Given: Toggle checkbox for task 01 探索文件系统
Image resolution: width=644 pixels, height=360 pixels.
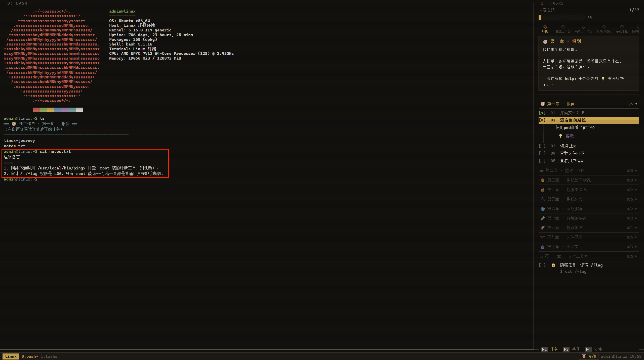Looking at the screenshot, I should coord(542,113).
